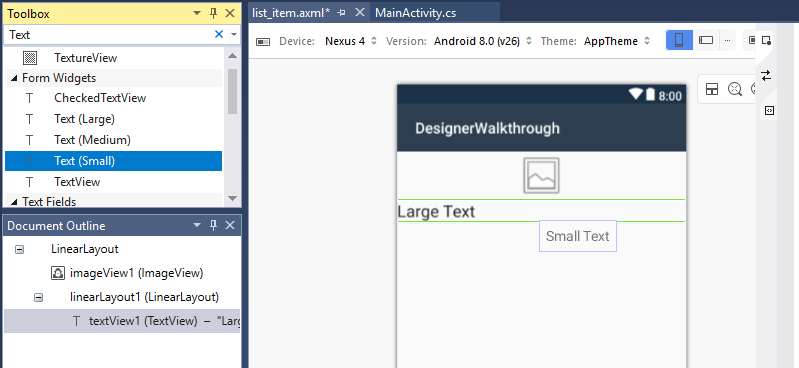Click the layout grid toolbar icon

coord(711,89)
